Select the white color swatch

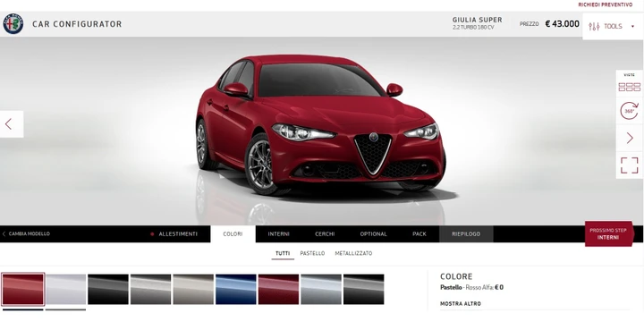(65, 290)
